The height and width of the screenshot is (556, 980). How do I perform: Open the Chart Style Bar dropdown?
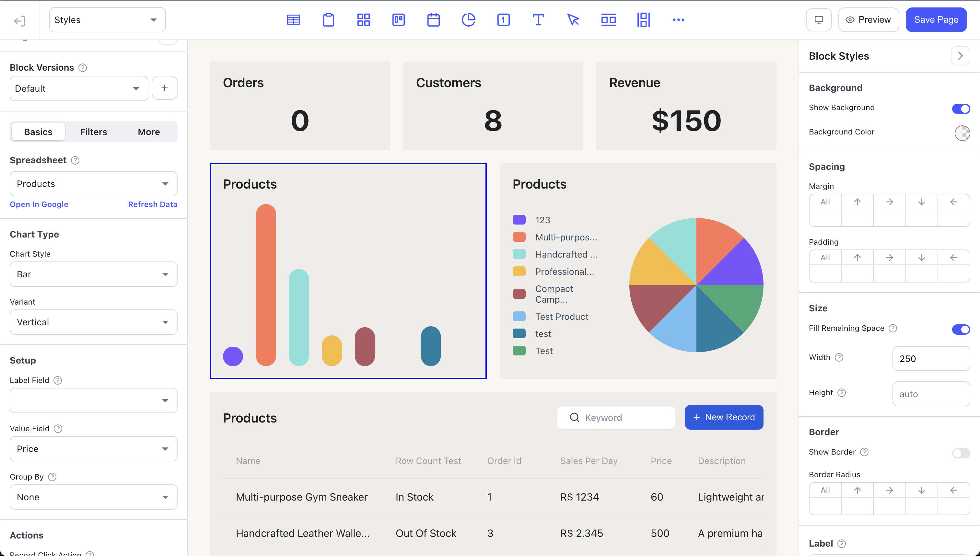[93, 274]
